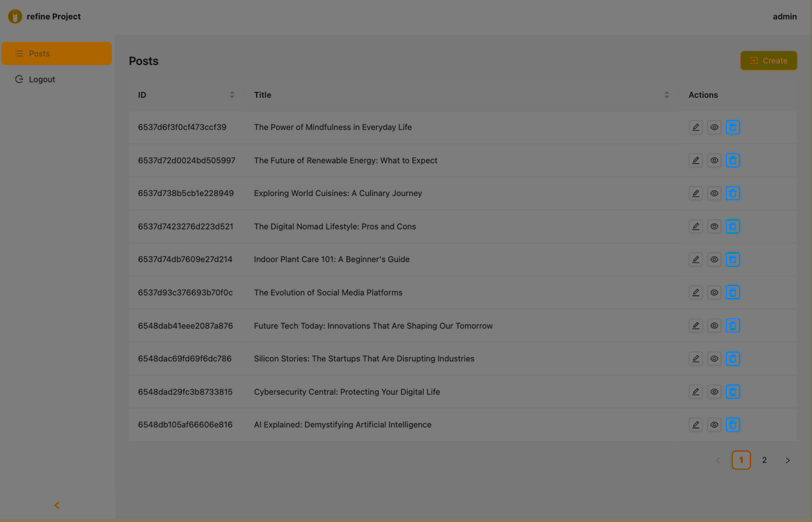Viewport: 812px width, 522px height.
Task: Show details of the Indoor Plant Care post
Action: pos(714,259)
